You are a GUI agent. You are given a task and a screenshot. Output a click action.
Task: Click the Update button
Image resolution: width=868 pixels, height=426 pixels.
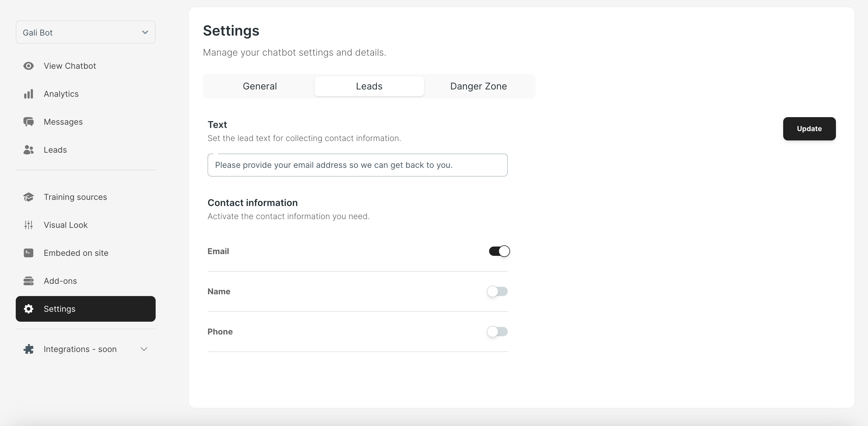(x=809, y=128)
